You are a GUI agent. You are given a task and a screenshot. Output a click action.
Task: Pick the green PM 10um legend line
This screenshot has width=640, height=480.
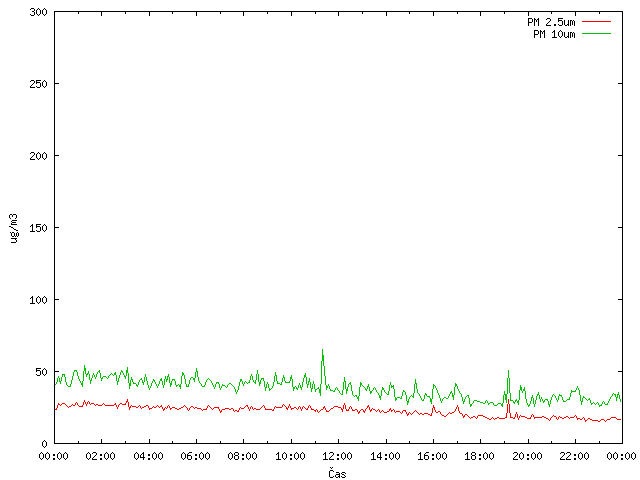pos(596,33)
